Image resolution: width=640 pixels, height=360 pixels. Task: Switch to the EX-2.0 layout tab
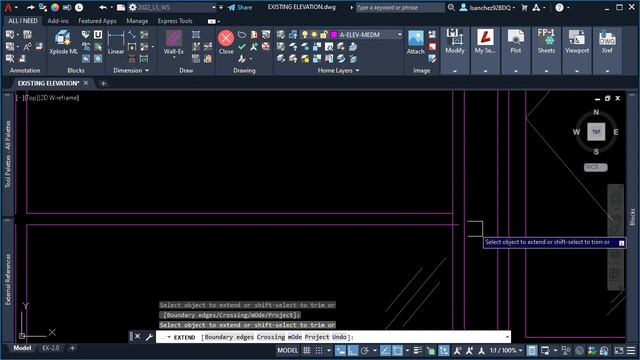coord(51,348)
